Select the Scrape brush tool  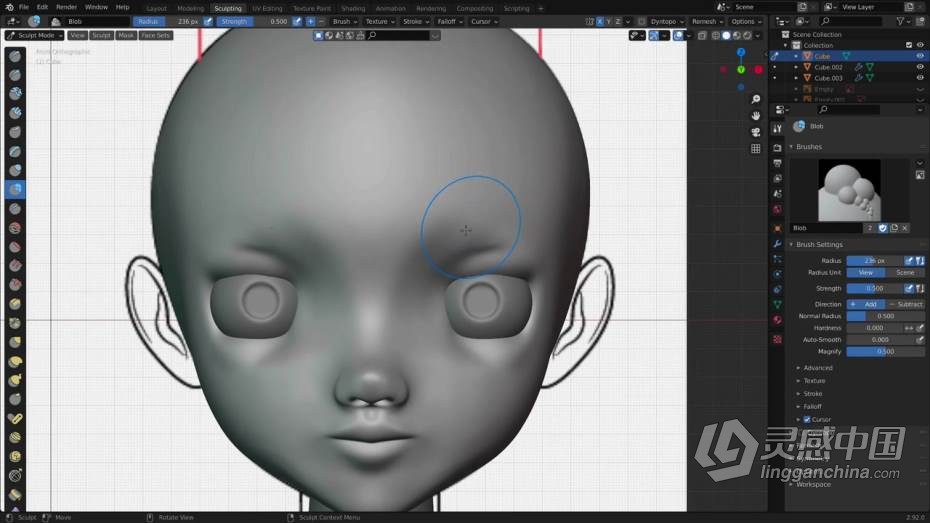pos(15,285)
